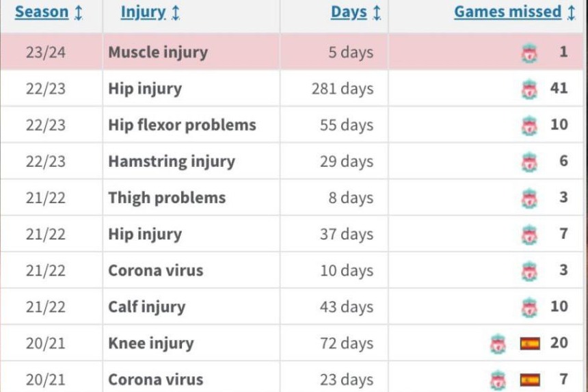Click the Liverpool crest in 281 days row
Viewport: 588px width, 392px height.
click(529, 90)
